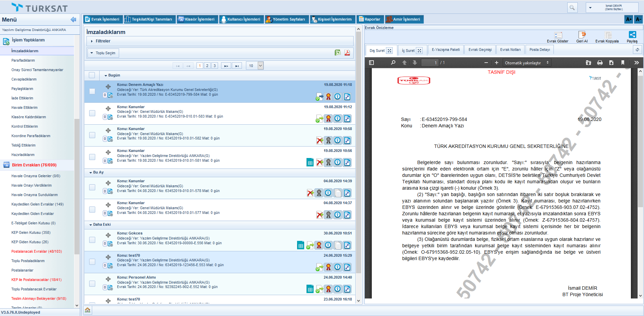Click the Evrak Göster icon
Screen dimensions: 644x316
(x=558, y=35)
